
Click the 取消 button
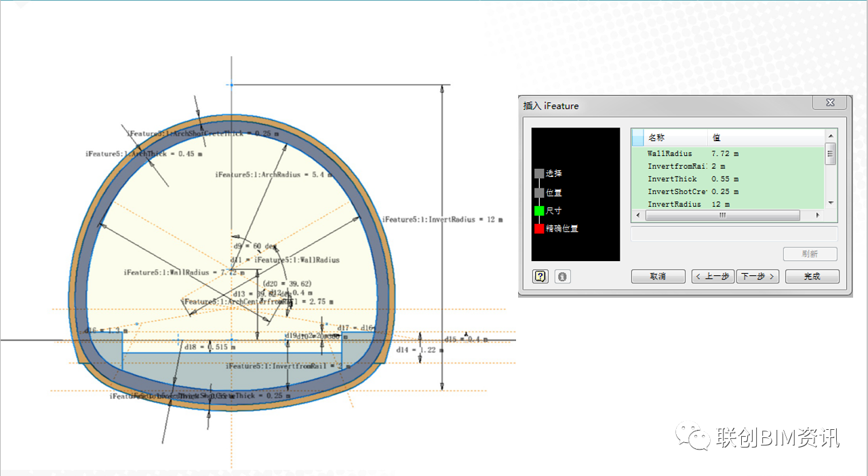pyautogui.click(x=658, y=277)
